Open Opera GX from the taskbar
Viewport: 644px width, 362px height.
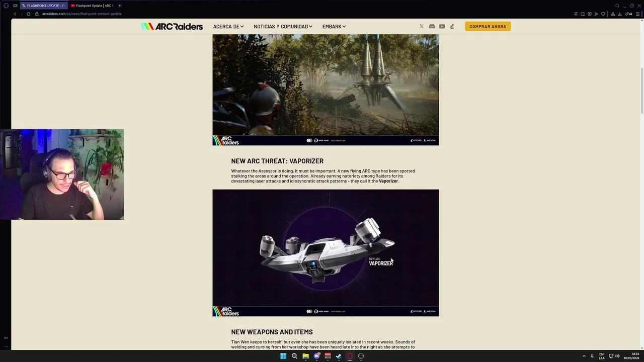(350, 356)
